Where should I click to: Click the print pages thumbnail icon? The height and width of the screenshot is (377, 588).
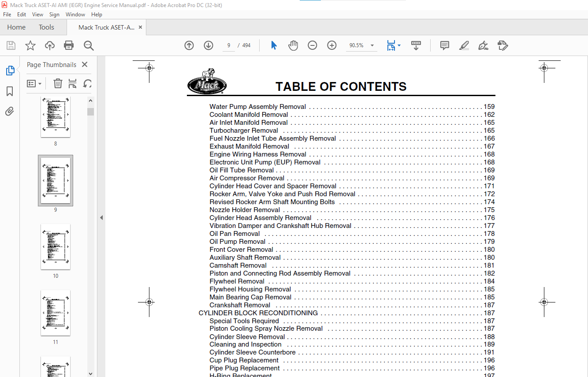point(73,83)
